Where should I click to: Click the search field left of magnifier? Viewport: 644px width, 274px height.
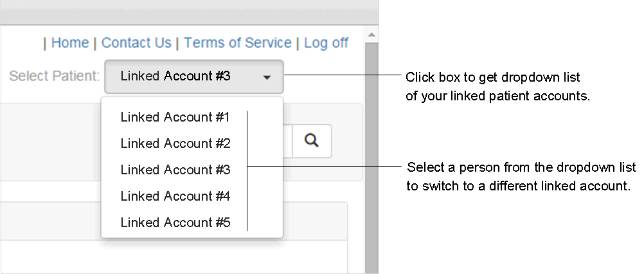[287, 141]
